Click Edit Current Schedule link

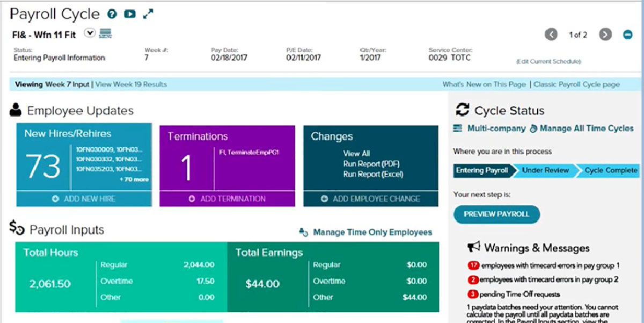548,62
